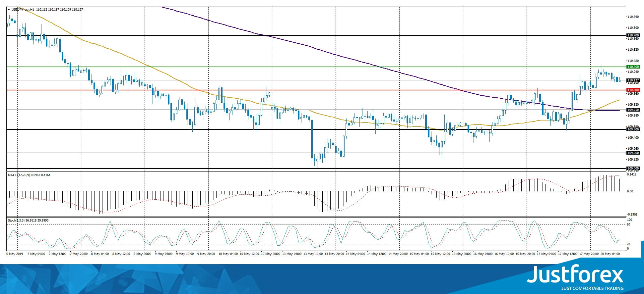Click the 0.1412 value on the MACD scale
644x294 pixels.
632,174
